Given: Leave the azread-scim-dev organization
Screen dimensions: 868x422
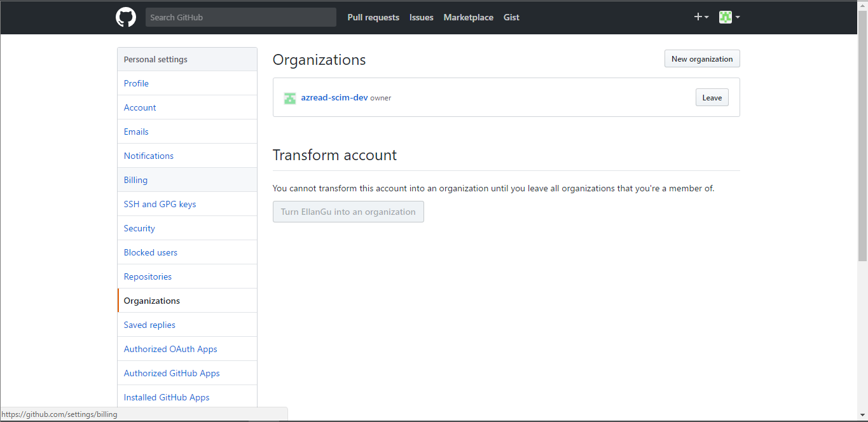Looking at the screenshot, I should [712, 97].
